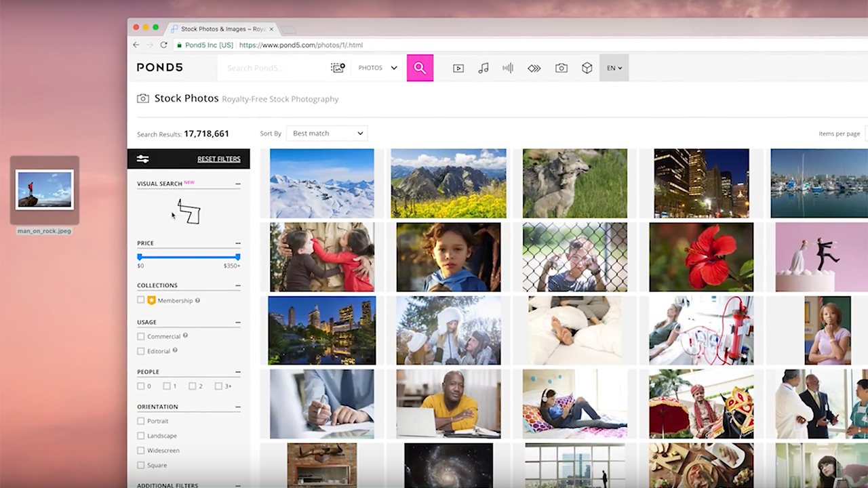Browse music tracks note icon
This screenshot has width=868, height=488.
point(484,68)
